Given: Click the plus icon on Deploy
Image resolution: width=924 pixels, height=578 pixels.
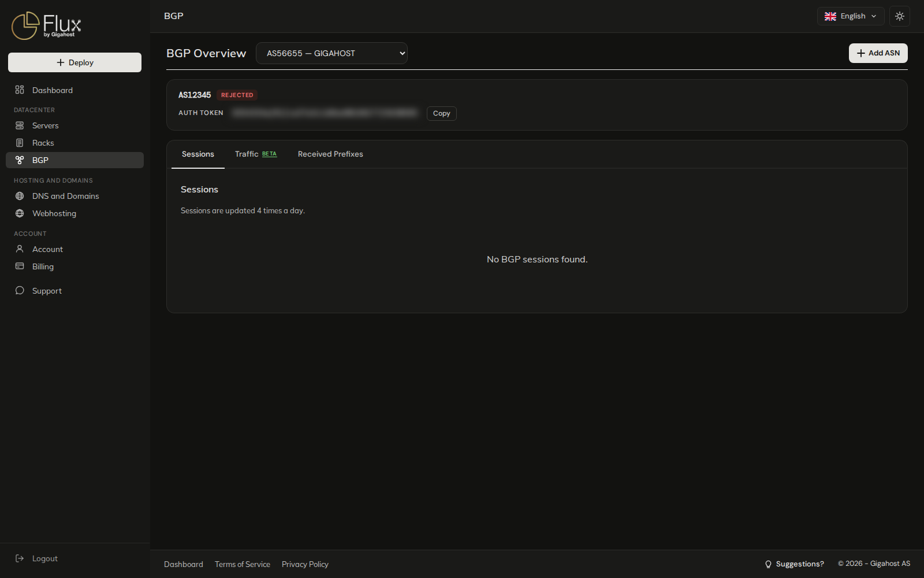Looking at the screenshot, I should (61, 62).
